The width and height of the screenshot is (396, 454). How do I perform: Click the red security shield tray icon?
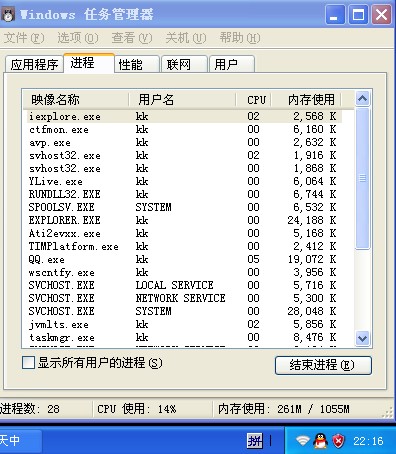[338, 441]
